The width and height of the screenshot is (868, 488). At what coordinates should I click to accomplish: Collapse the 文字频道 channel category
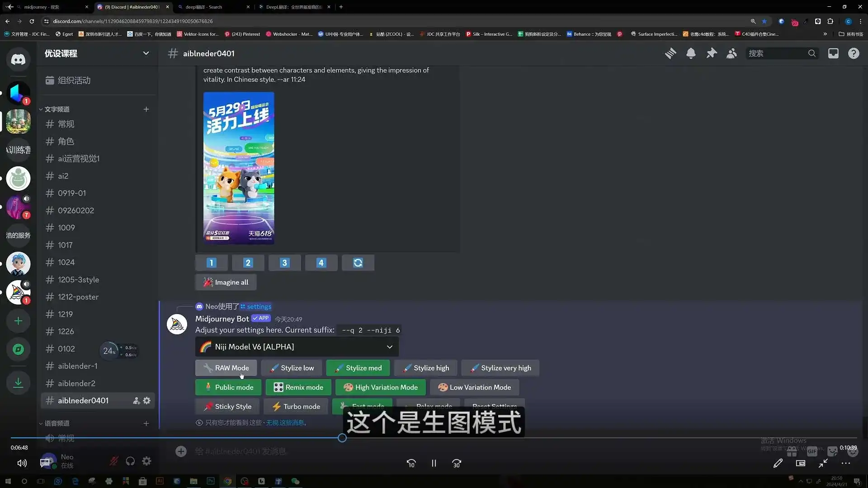click(x=56, y=109)
